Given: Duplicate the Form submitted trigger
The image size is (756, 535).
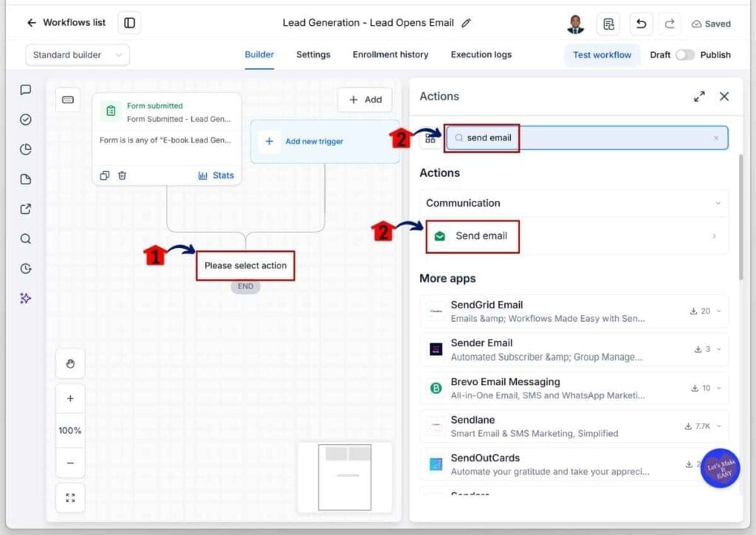Looking at the screenshot, I should pos(104,176).
